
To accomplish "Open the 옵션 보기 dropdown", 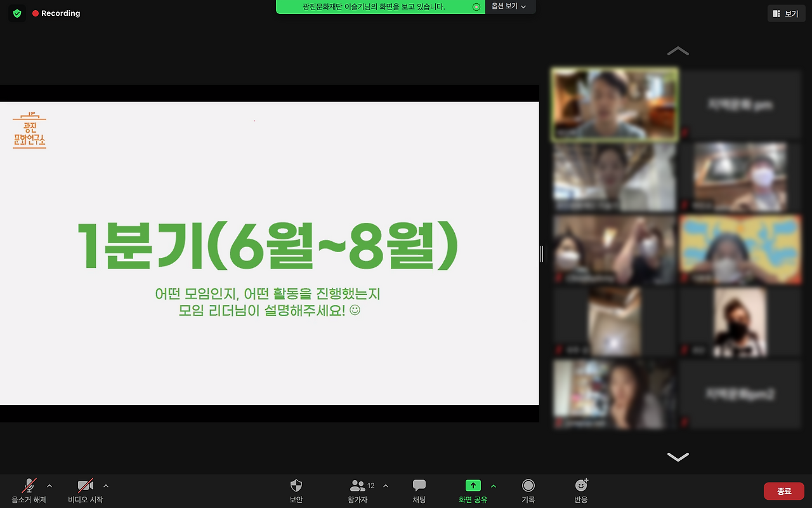I will pos(510,6).
